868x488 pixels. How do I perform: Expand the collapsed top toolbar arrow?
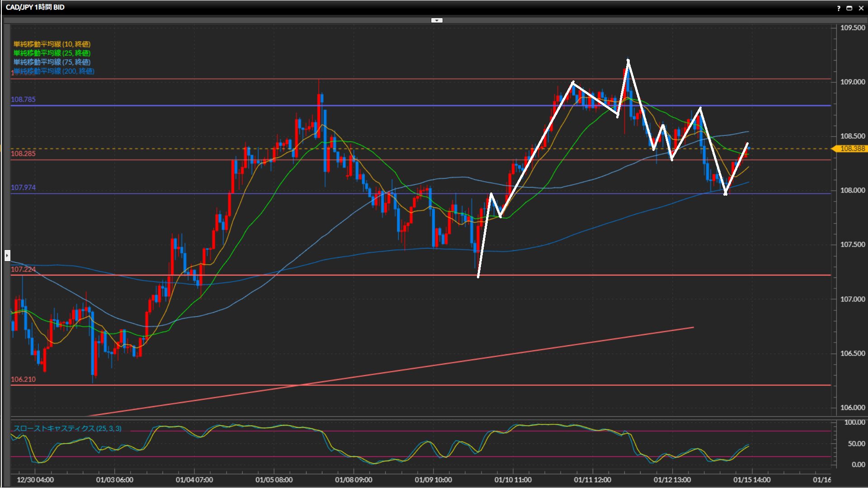pos(437,20)
